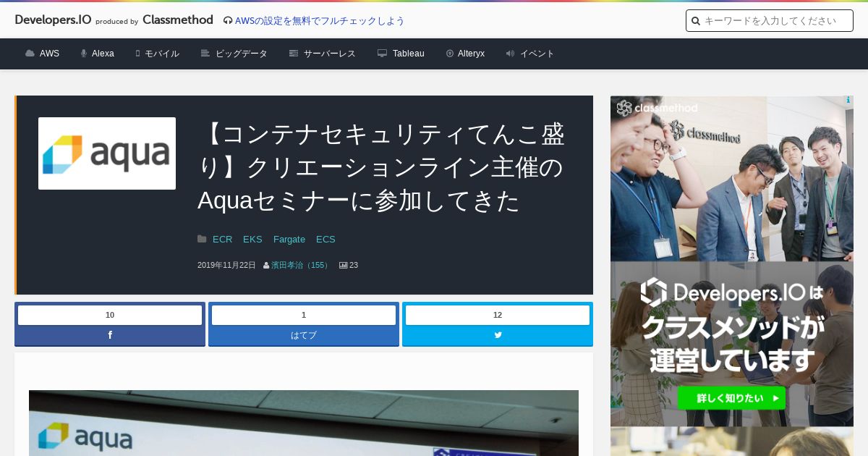The height and width of the screenshot is (456, 868).
Task: Open author 濱田孝治（155）profile link
Action: [301, 266]
